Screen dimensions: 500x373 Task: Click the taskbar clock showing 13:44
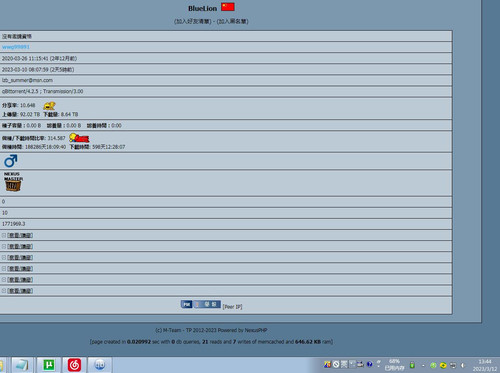coord(485,365)
